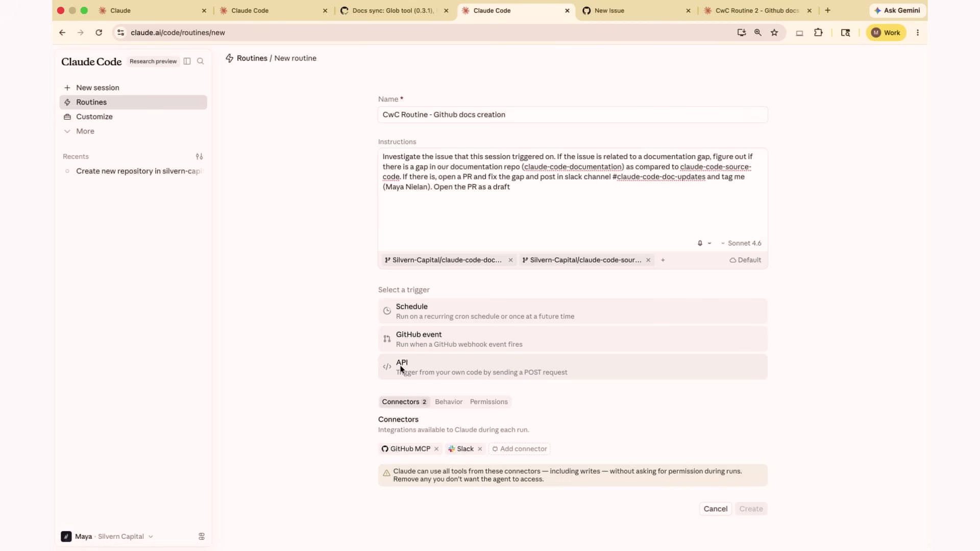Click the install app icon in address bar

[742, 33]
